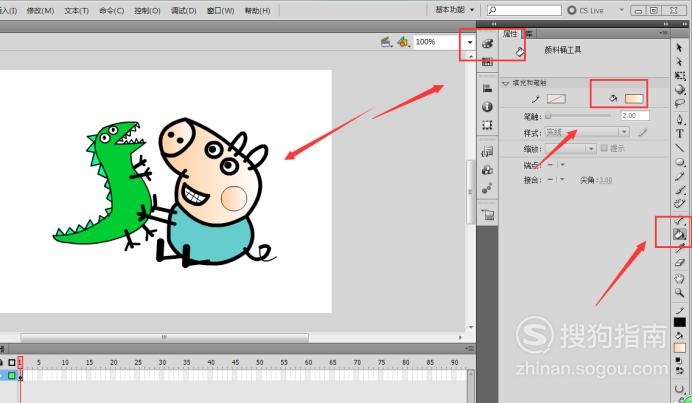The image size is (692, 403).
Task: Select the Brush tool
Action: (680, 190)
